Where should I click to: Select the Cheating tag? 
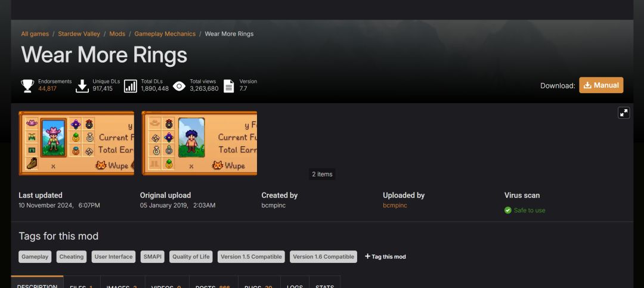point(72,257)
